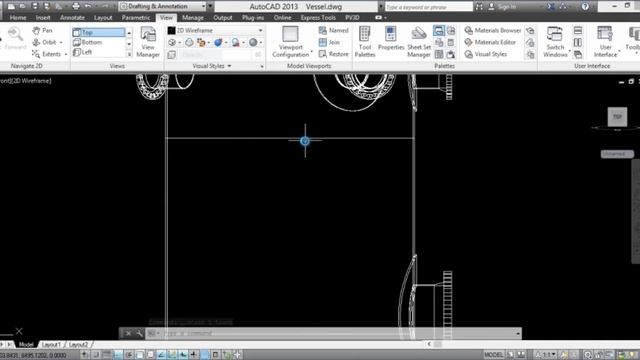Open the View Manager
The width and height of the screenshot is (640, 360).
pos(148,42)
